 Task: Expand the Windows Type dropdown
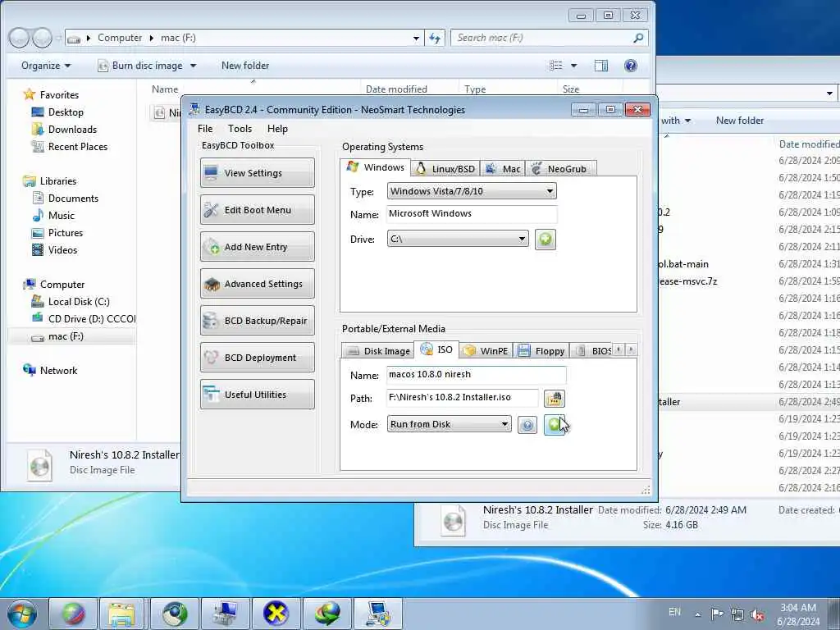click(472, 191)
